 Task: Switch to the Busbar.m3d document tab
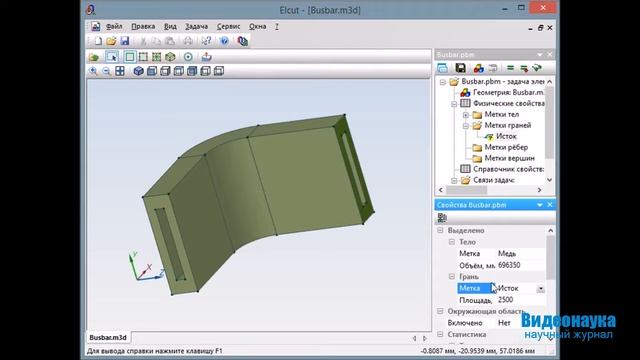tap(108, 338)
